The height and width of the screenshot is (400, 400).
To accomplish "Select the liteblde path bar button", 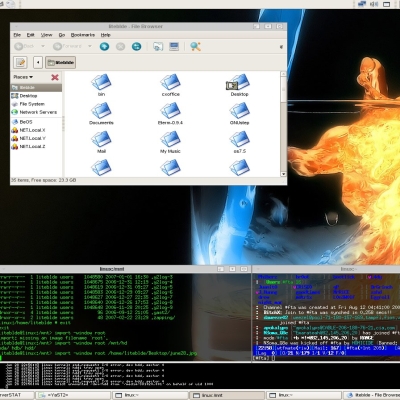I will pos(60,62).
